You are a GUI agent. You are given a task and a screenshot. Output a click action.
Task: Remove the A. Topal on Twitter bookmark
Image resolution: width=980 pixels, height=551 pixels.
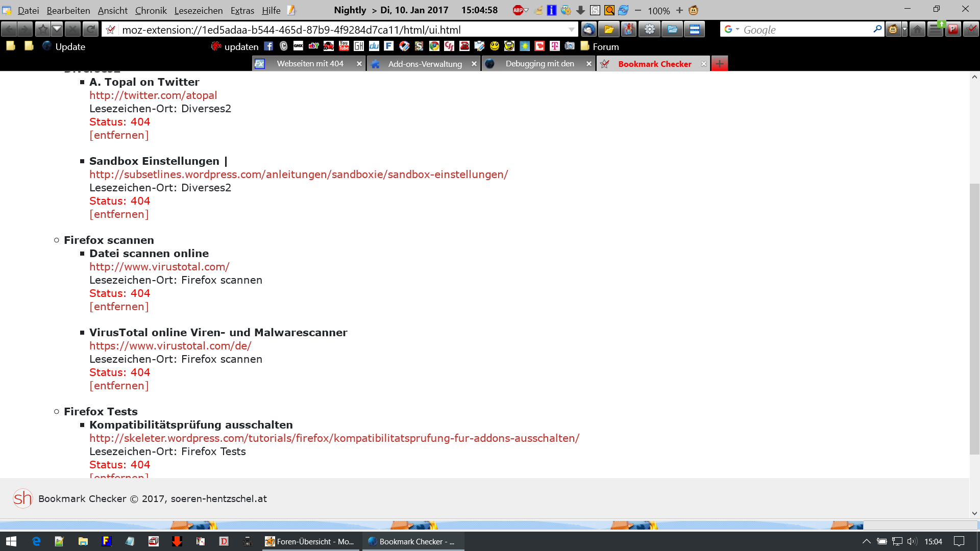point(119,135)
